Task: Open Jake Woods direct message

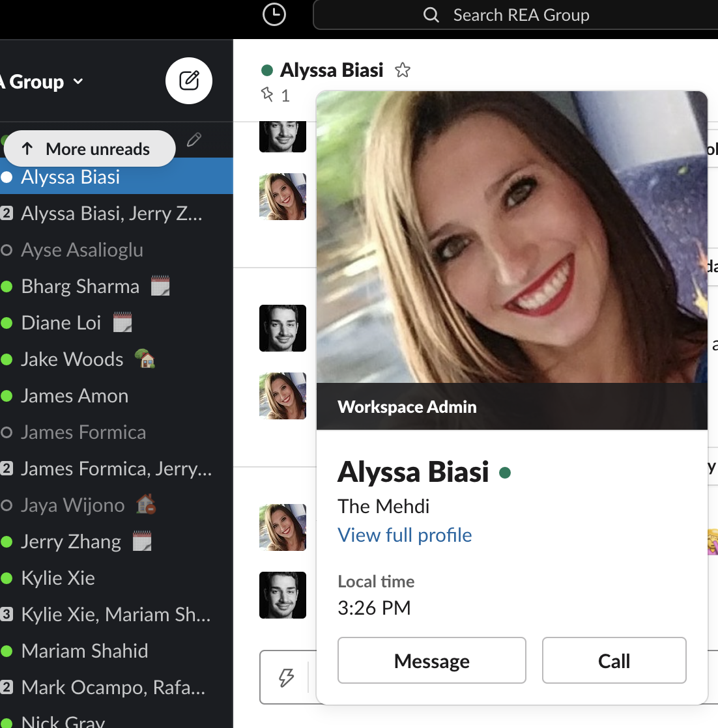Action: [x=117, y=359]
